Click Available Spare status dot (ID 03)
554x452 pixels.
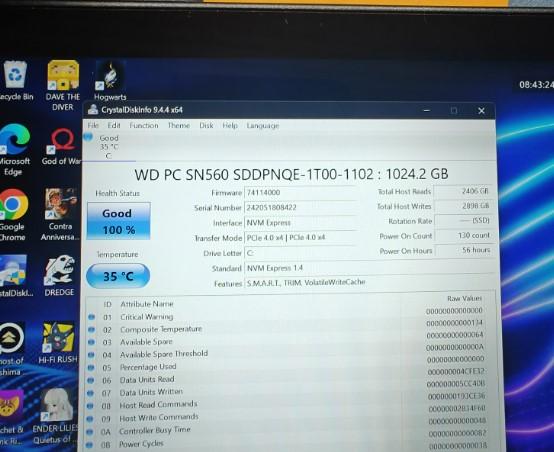click(x=91, y=342)
